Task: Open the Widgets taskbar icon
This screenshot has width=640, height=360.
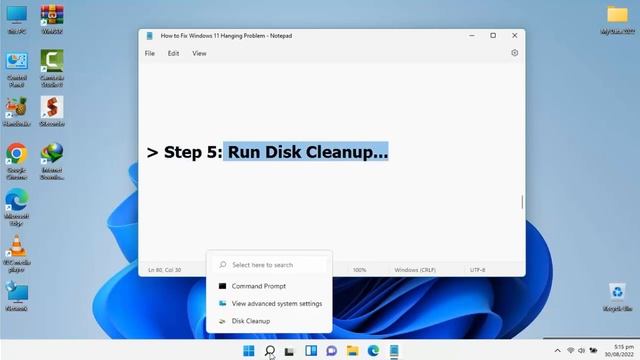Action: 311,351
